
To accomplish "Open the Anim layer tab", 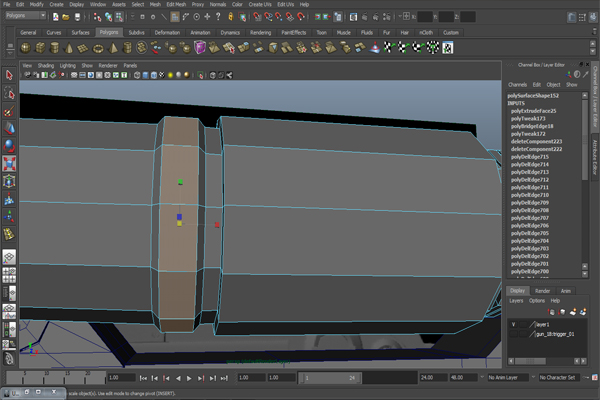I will coord(566,291).
